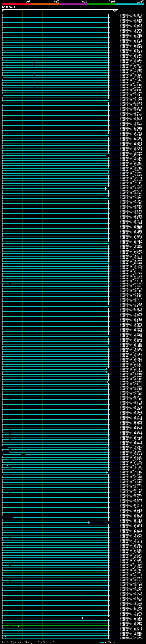Select hit UniRef100_A7QFM9
Image resolution: width=146 pixels, height=644 pixels.
pos(131,567)
